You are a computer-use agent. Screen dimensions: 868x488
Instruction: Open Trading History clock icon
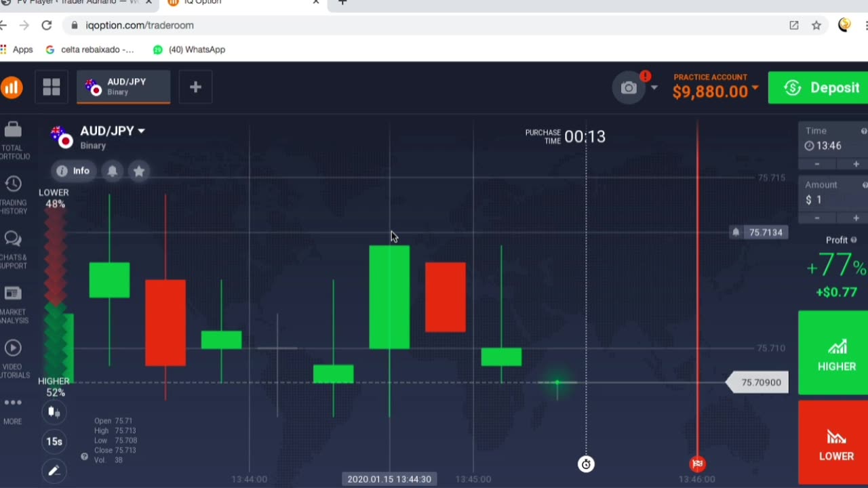pos(13,184)
